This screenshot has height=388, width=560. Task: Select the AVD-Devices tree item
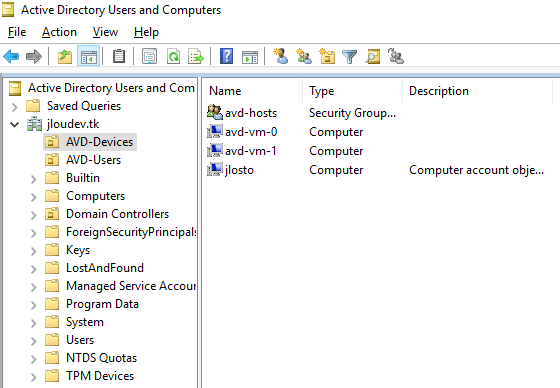(x=99, y=142)
